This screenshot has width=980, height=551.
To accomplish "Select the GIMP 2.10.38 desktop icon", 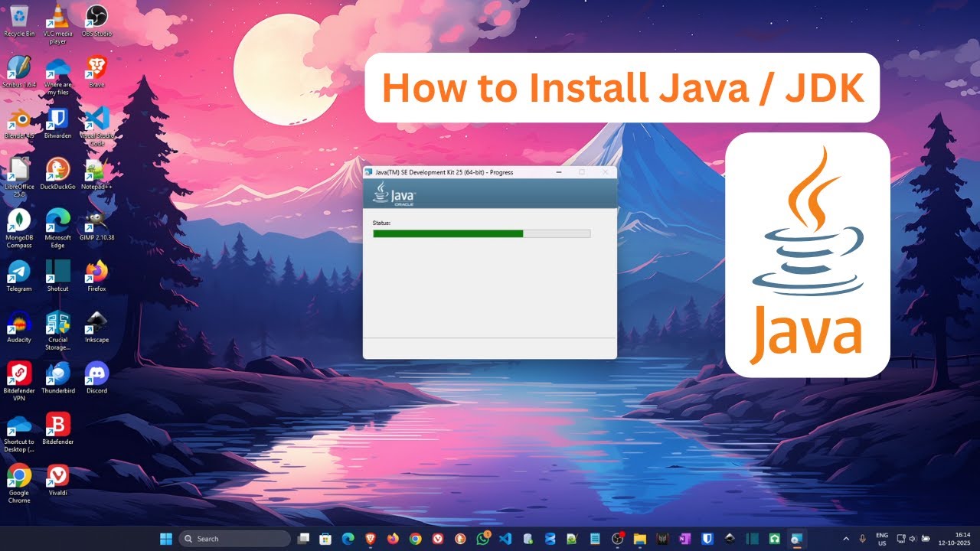I will [x=96, y=225].
